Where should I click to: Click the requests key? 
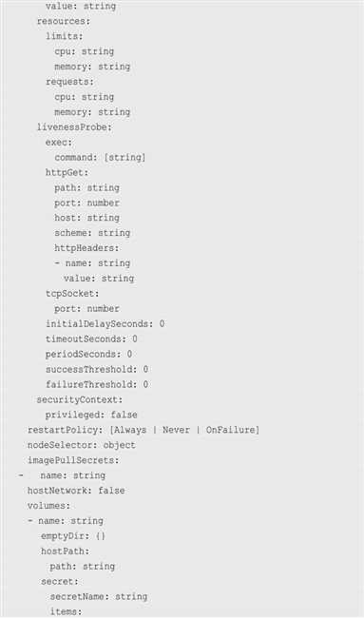pyautogui.click(x=70, y=82)
